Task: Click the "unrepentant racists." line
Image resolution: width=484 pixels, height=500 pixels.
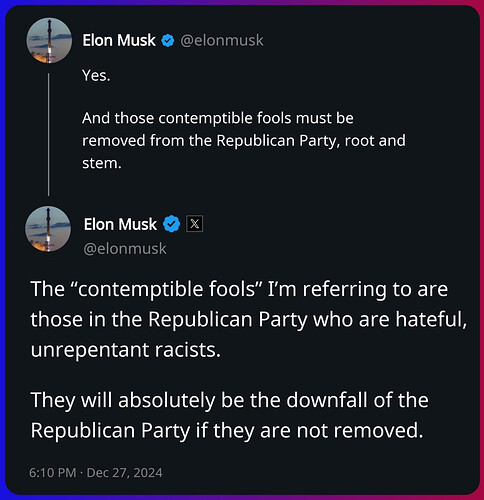Action: point(126,350)
